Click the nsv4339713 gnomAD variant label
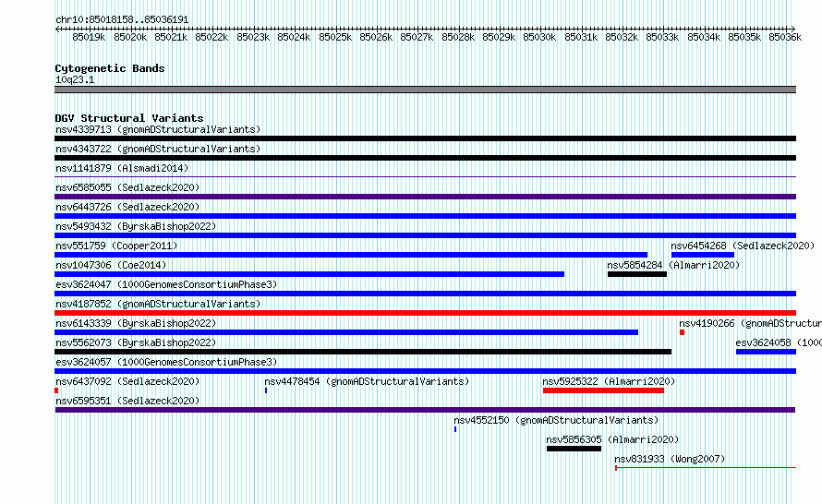Image resolution: width=822 pixels, height=504 pixels. coord(158,129)
